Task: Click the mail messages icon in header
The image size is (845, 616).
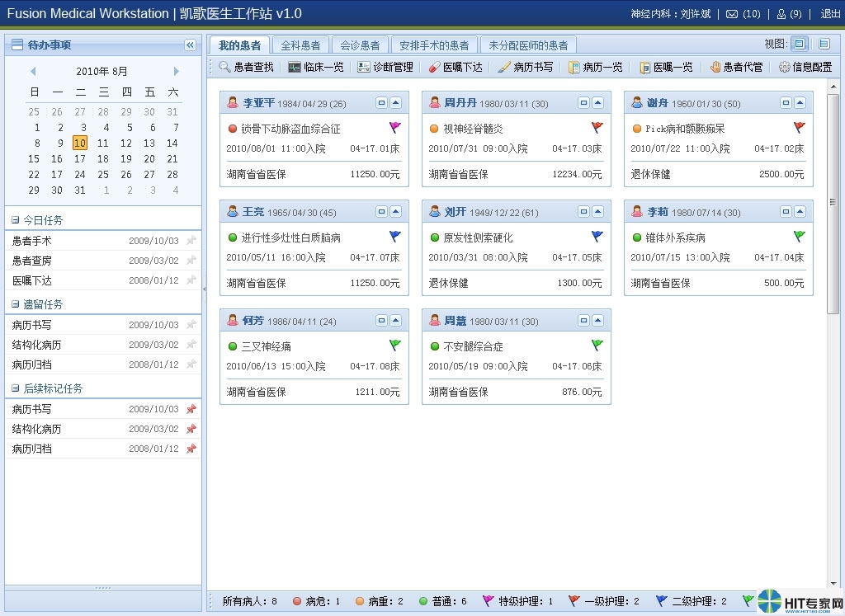Action: coord(732,14)
